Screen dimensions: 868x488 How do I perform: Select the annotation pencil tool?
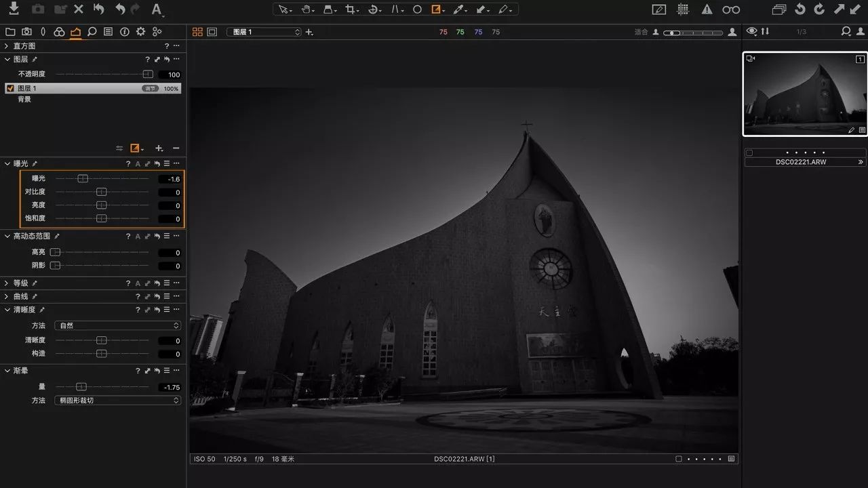point(505,9)
